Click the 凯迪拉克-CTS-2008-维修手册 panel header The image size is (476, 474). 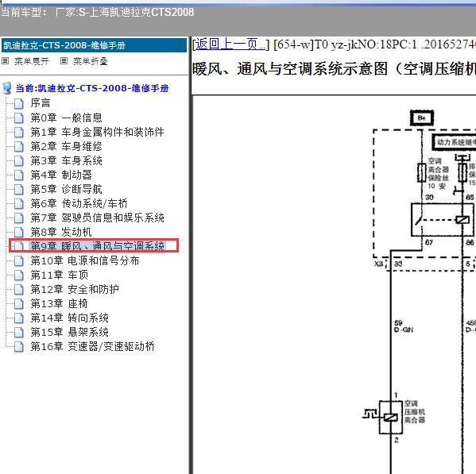[x=94, y=45]
